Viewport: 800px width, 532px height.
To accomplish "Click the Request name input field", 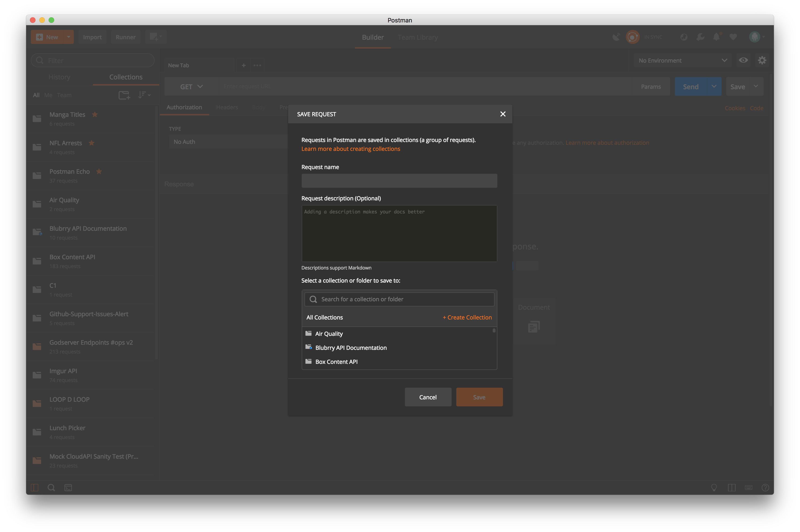I will [399, 181].
